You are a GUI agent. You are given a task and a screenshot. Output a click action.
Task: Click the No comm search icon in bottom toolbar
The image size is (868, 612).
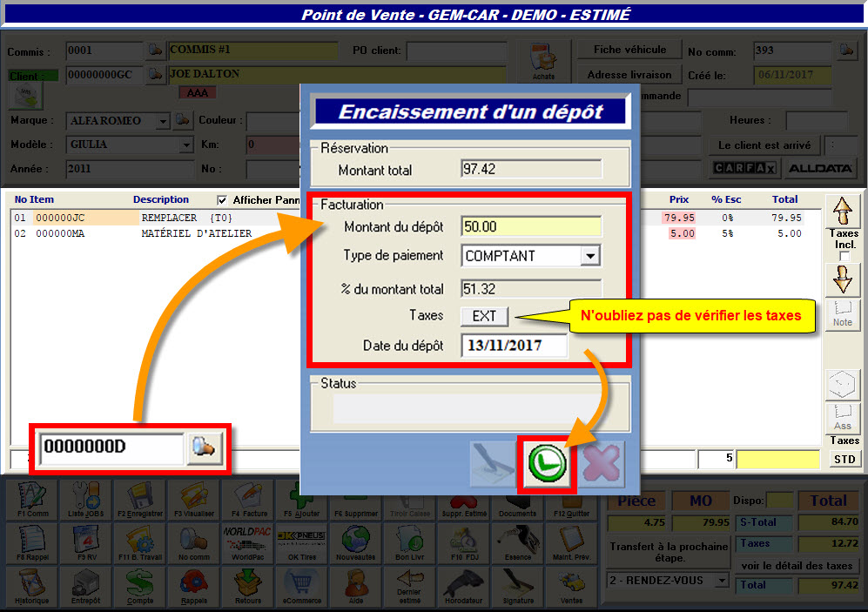pos(194,543)
